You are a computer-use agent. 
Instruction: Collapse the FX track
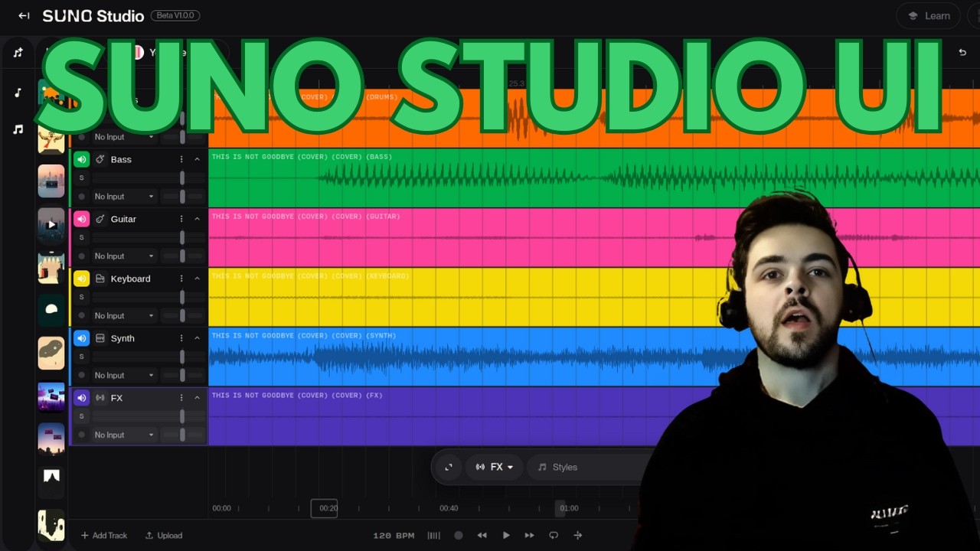[x=197, y=398]
